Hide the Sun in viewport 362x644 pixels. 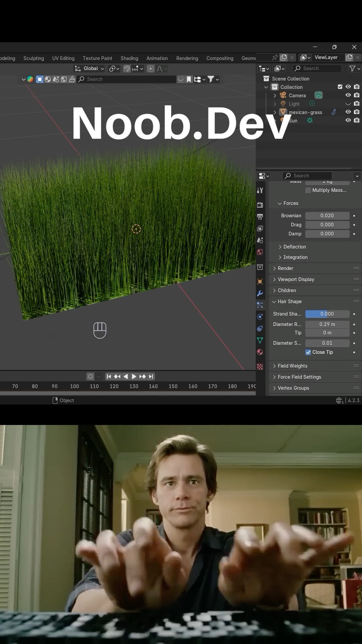click(x=348, y=120)
